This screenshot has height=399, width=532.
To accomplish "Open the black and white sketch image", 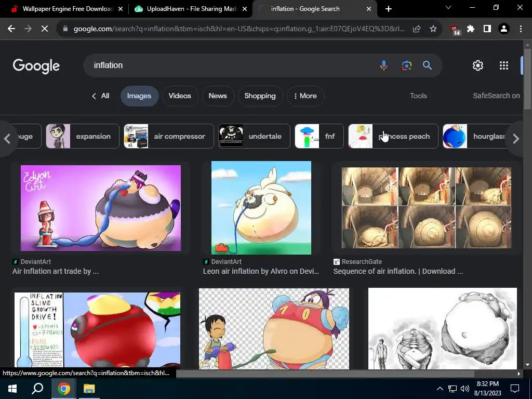I will [x=443, y=328].
